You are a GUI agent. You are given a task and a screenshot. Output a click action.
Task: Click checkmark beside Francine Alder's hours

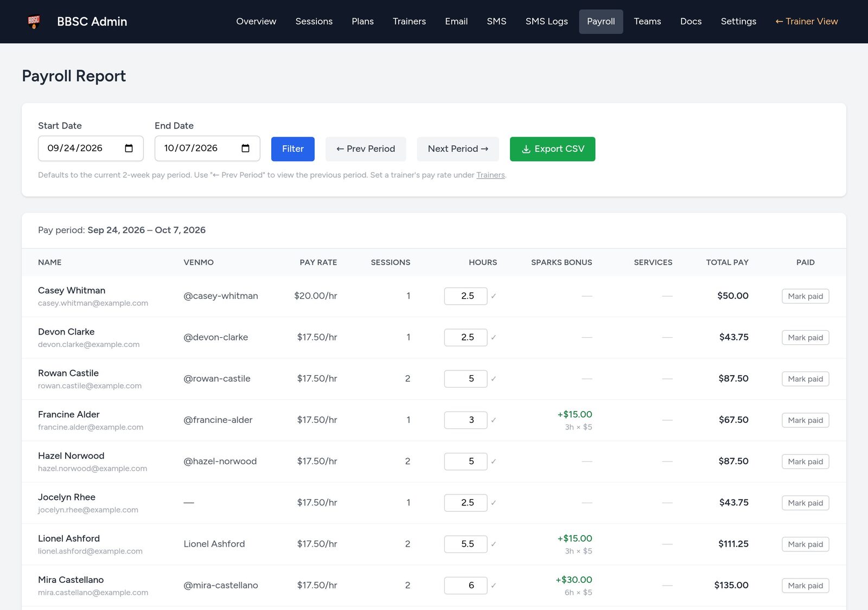tap(494, 420)
